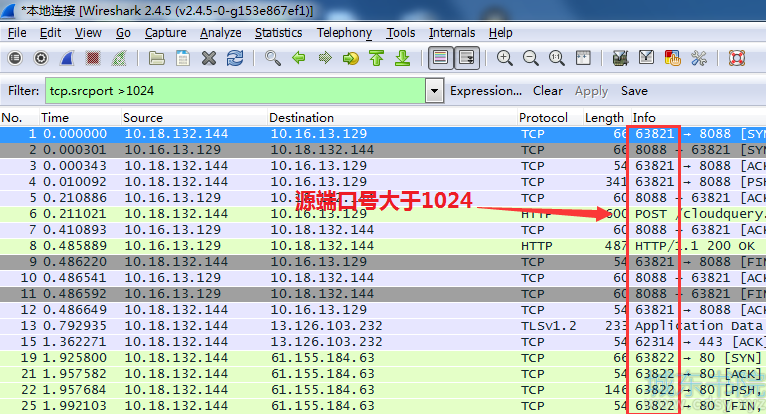The height and width of the screenshot is (414, 766).
Task: Select packet number 1 row
Action: [x=383, y=134]
